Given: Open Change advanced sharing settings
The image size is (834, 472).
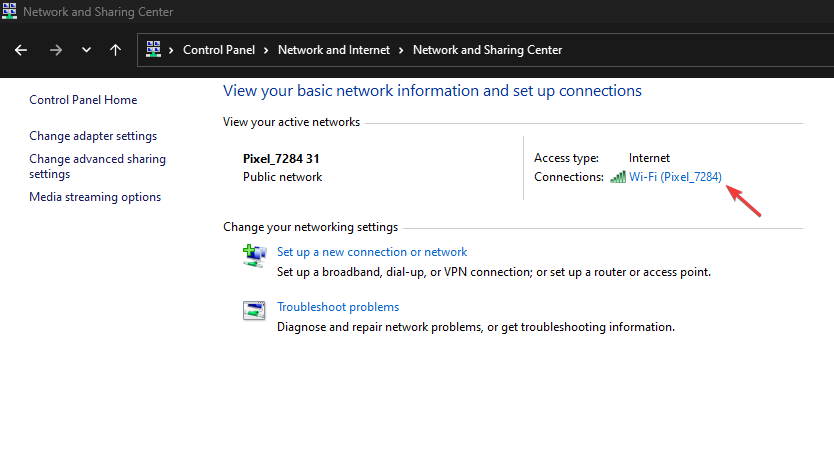Looking at the screenshot, I should coord(97,167).
